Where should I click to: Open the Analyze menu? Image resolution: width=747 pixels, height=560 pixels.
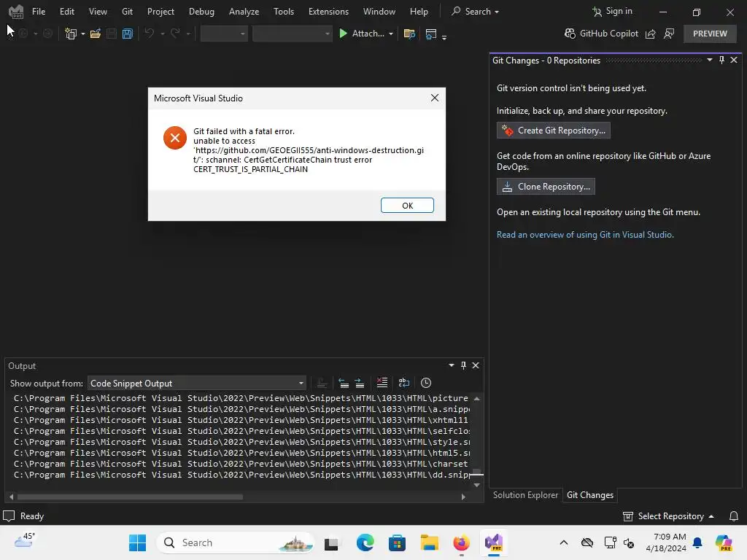pos(244,12)
